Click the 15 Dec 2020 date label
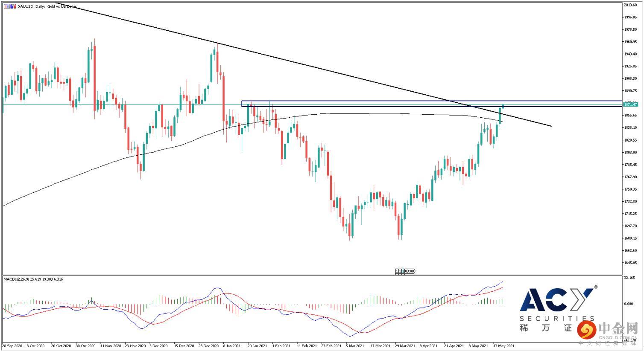644x351 pixels. [x=184, y=346]
